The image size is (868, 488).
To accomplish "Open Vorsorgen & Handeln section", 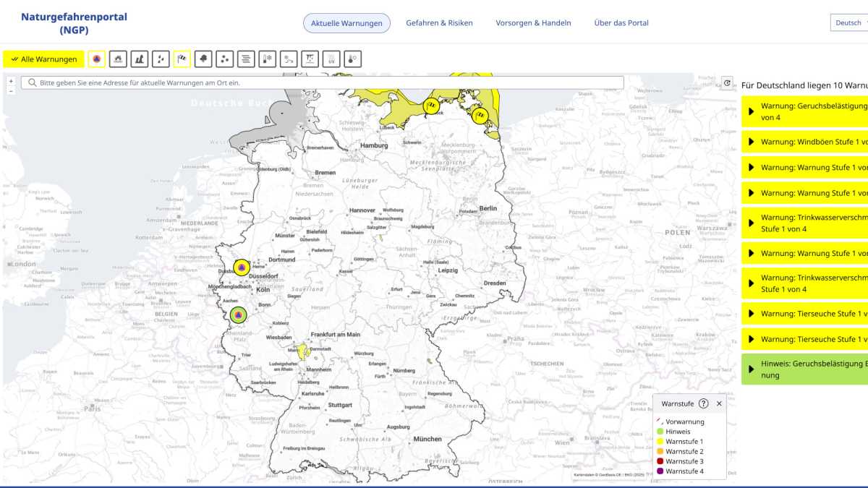I will 533,22.
